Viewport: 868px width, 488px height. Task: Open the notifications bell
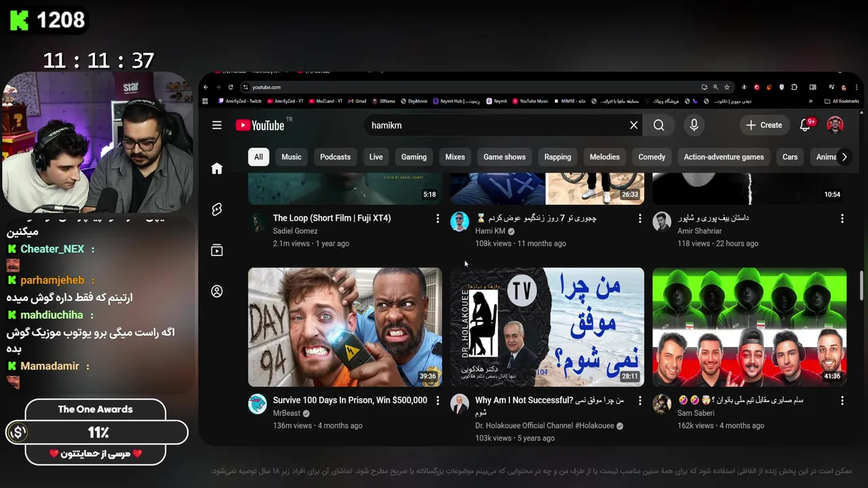806,125
